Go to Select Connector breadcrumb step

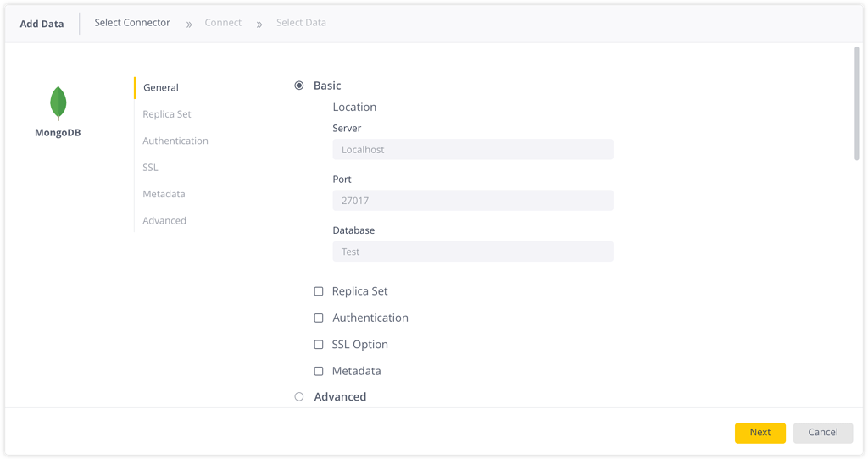point(132,23)
